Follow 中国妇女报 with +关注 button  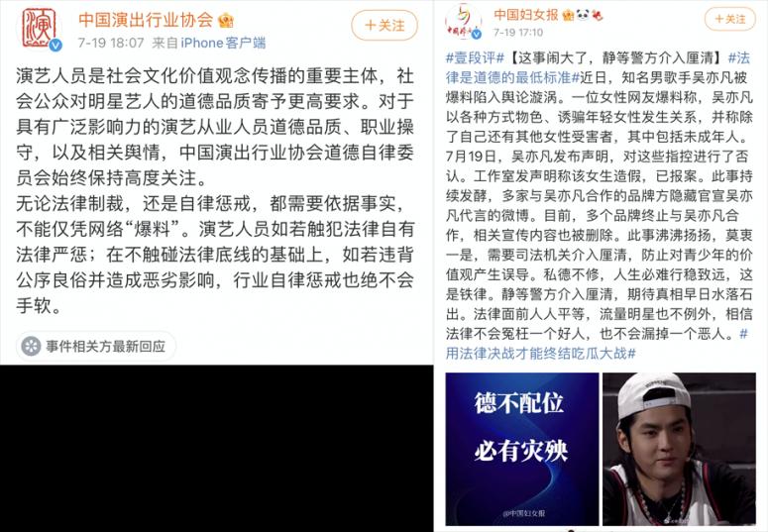tap(730, 19)
